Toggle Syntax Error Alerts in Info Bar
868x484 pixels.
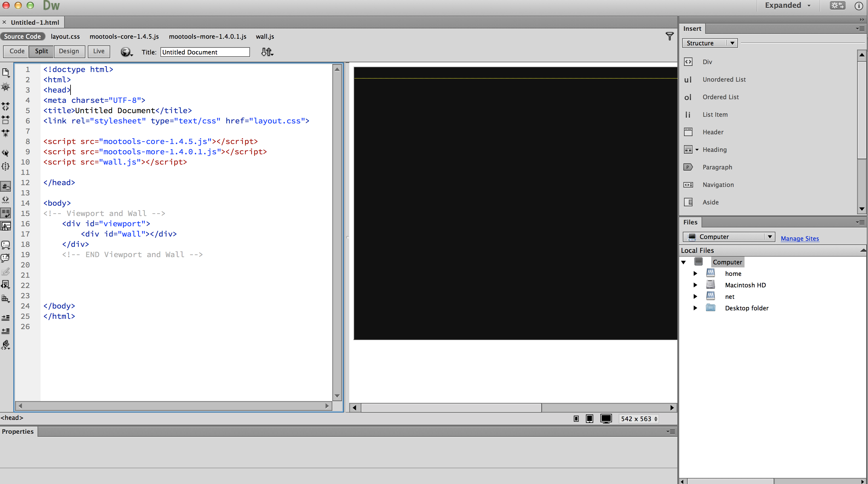tap(6, 226)
